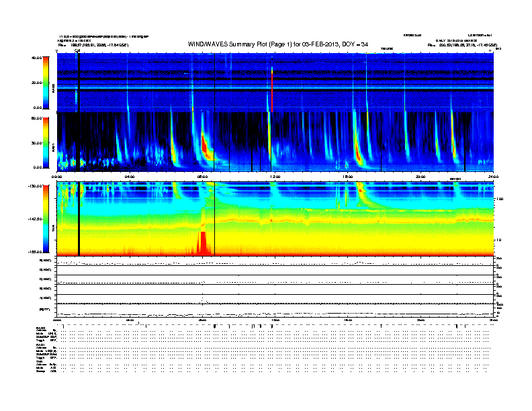Click the 12:00 tick label under RAD1 panel
This screenshot has height=411, width=532.
pos(275,177)
